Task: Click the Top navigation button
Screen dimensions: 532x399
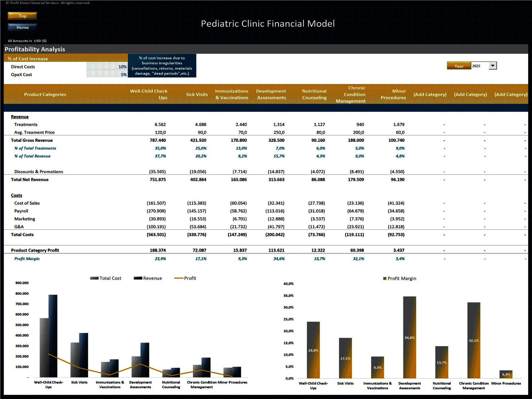Action: [x=22, y=16]
